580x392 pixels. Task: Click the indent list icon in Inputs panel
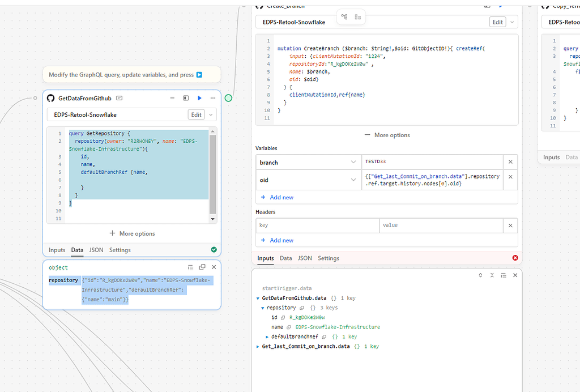click(x=504, y=275)
